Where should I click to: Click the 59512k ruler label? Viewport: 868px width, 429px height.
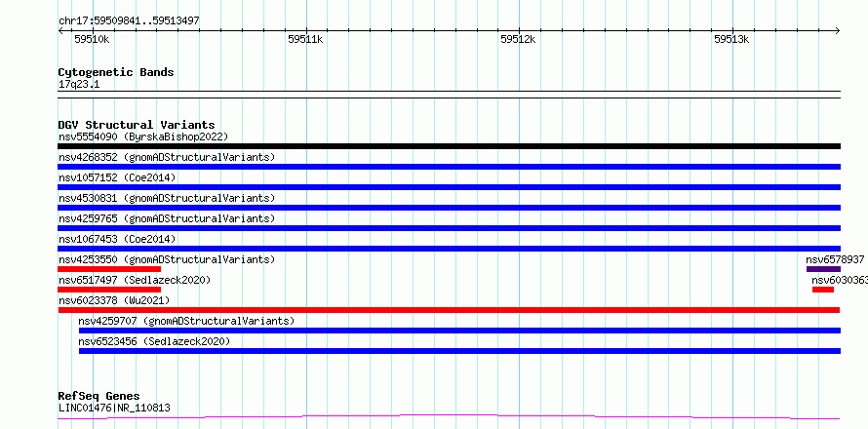(x=518, y=39)
